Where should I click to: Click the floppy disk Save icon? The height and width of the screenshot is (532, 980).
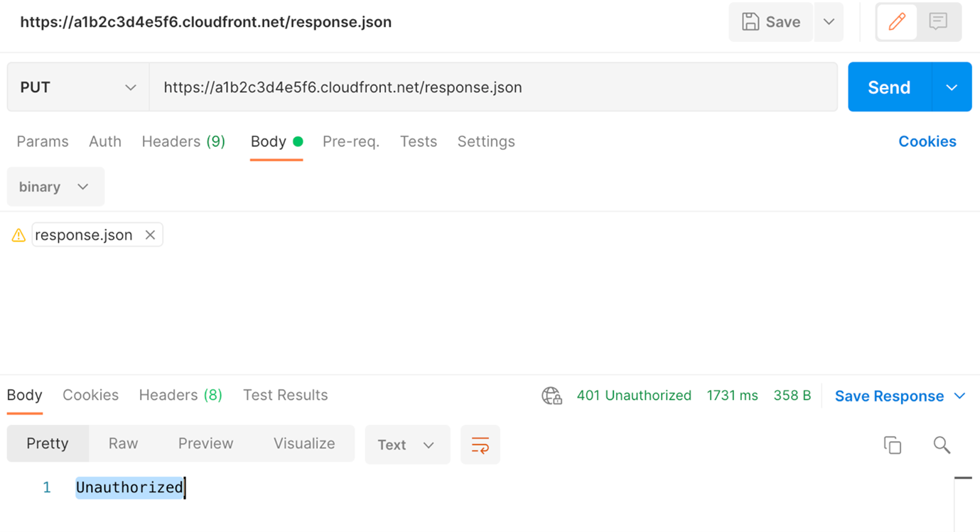coord(750,22)
